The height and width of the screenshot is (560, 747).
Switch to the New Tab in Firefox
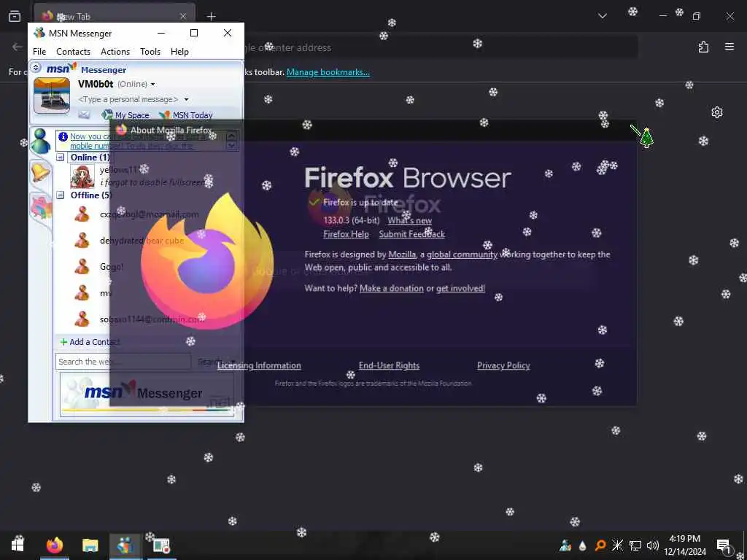[x=115, y=16]
